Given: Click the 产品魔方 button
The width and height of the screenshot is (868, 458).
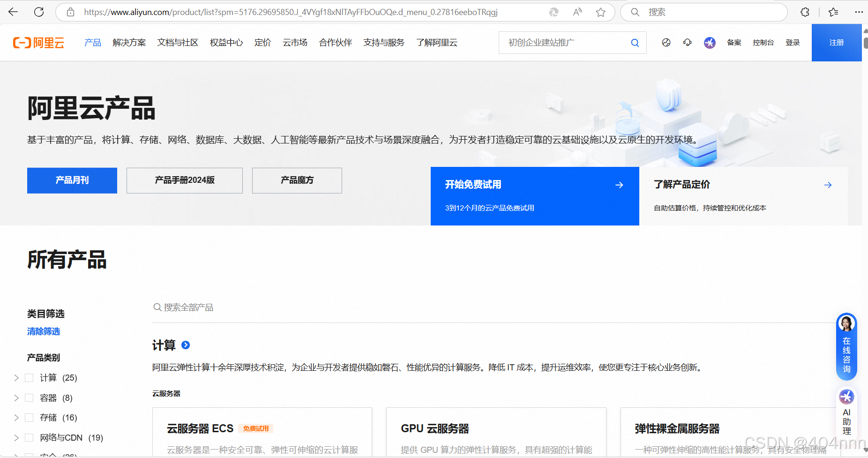Looking at the screenshot, I should [297, 180].
